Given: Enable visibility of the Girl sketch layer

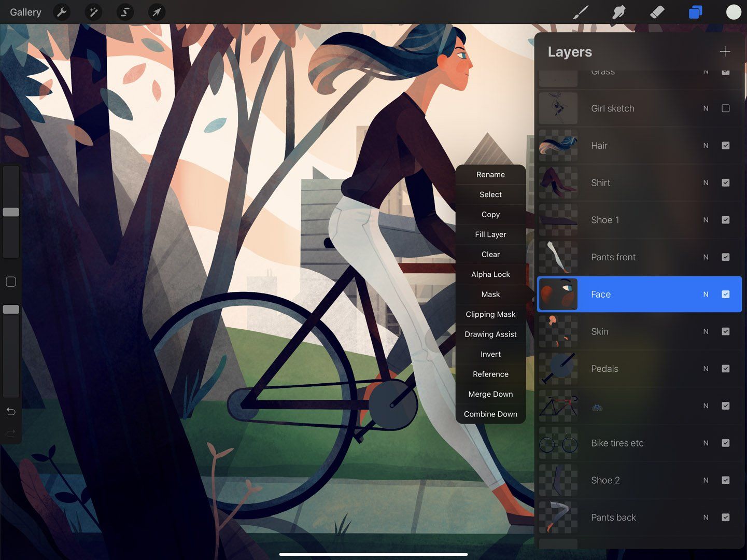Looking at the screenshot, I should 725,108.
